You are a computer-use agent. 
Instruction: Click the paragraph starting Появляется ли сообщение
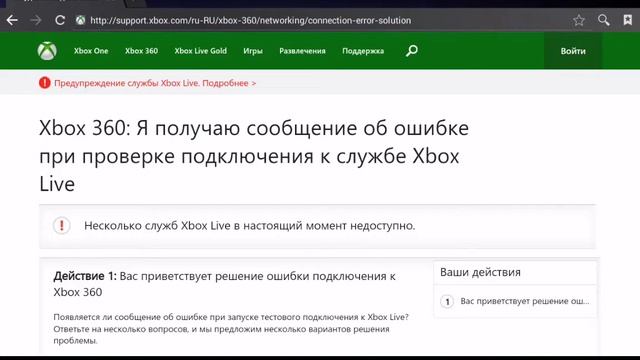pyautogui.click(x=231, y=329)
